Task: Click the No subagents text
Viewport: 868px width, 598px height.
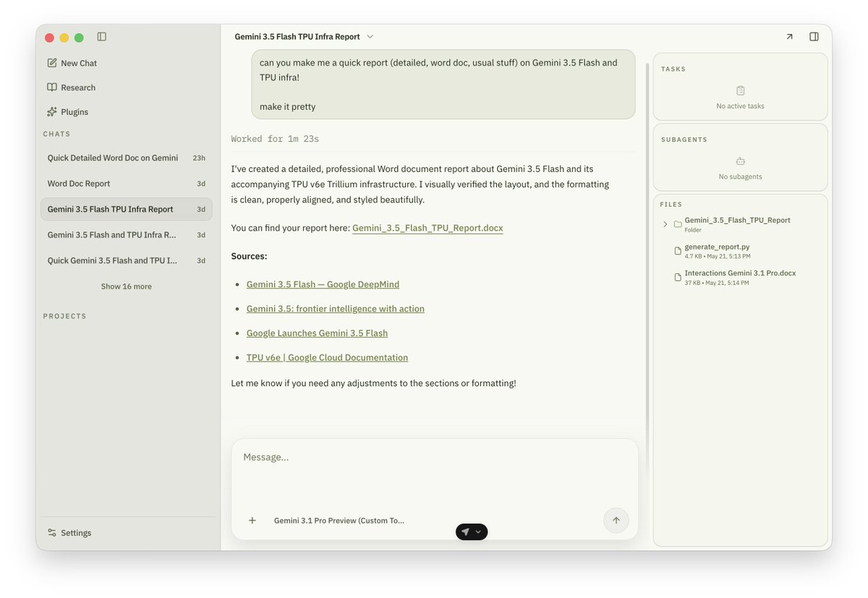Action: coord(741,176)
